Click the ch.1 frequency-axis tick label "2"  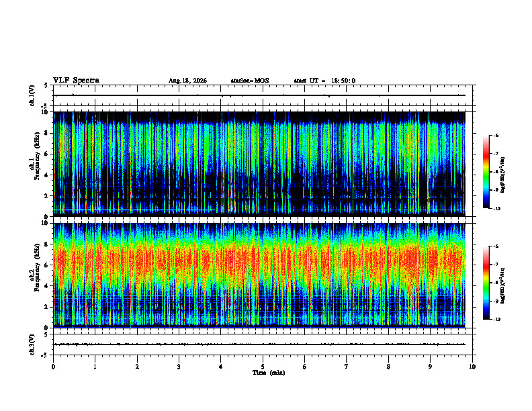coord(46,196)
